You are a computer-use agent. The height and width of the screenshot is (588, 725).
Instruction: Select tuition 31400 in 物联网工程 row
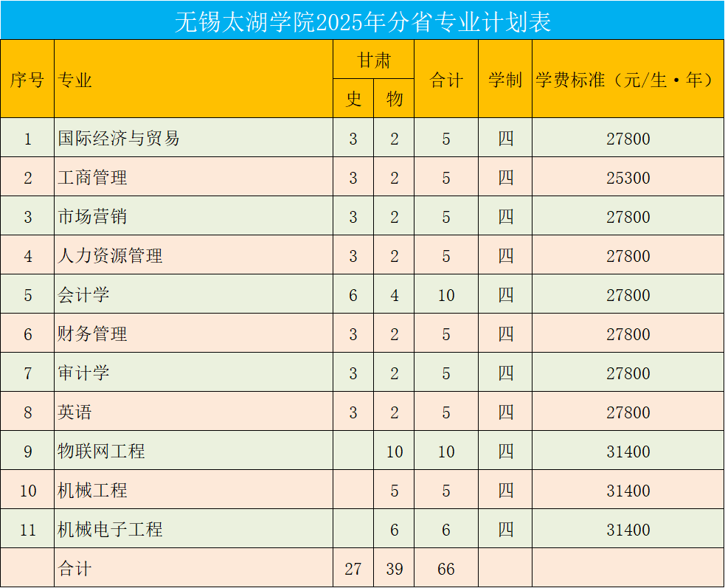(628, 452)
